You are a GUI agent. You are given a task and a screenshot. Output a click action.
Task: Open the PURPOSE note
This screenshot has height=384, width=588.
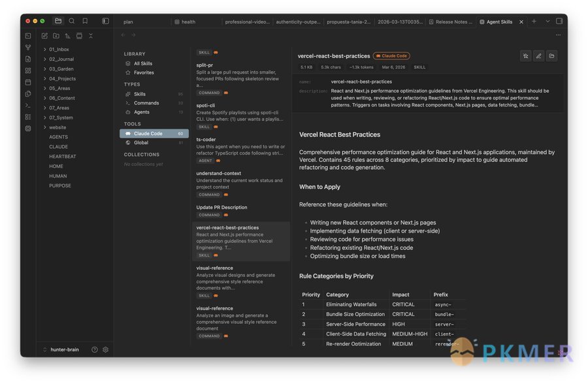(x=60, y=185)
